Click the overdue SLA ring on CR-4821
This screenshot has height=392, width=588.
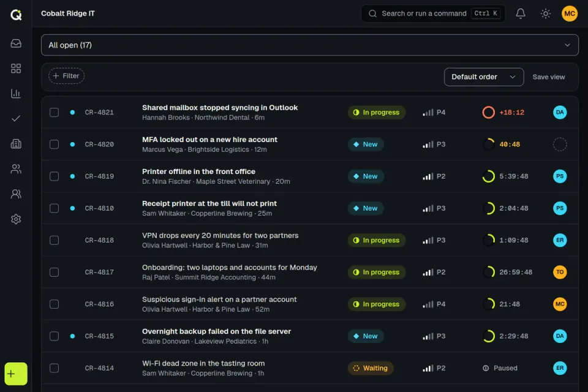[488, 112]
